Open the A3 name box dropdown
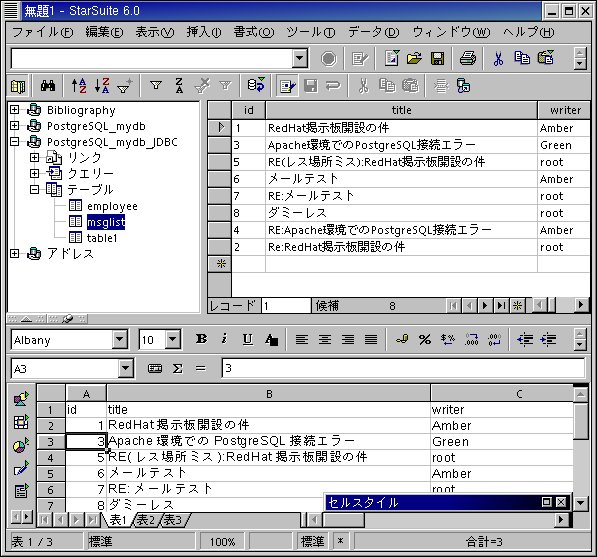The height and width of the screenshot is (557, 597). (126, 369)
